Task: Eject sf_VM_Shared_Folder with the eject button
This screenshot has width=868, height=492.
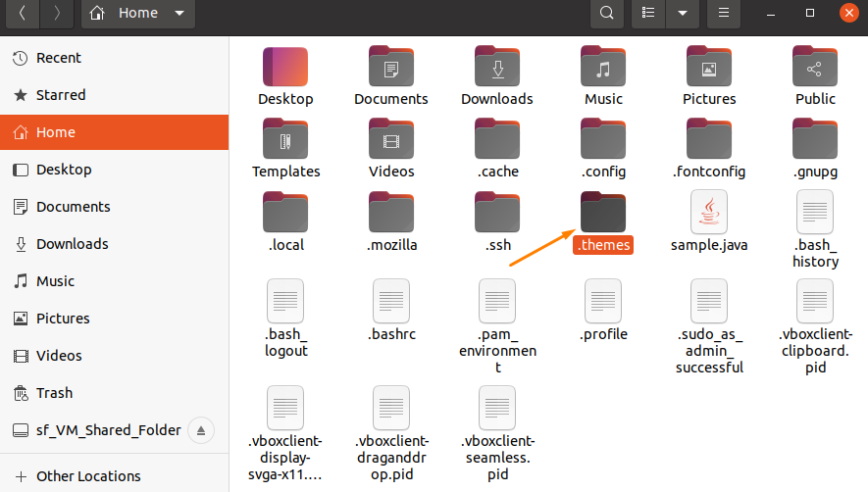Action: coord(201,430)
